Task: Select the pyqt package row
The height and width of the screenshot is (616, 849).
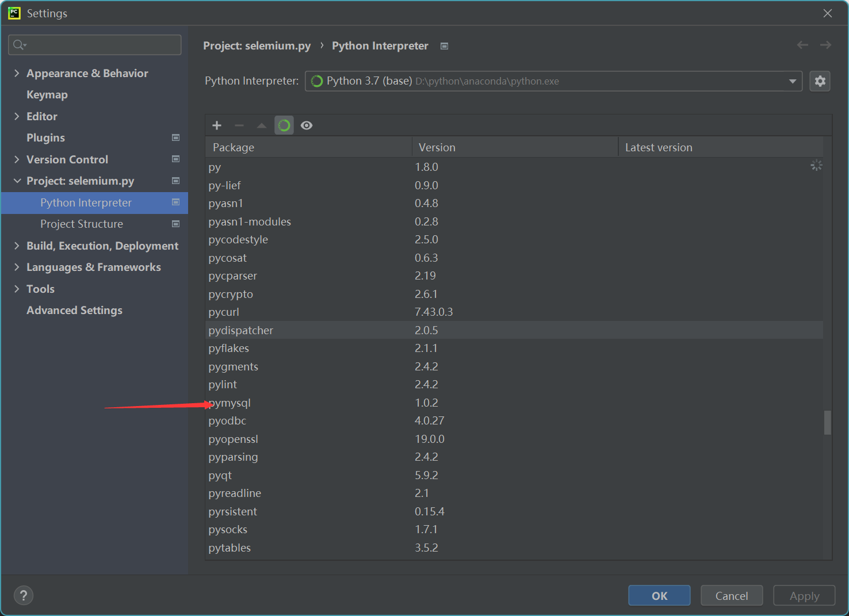Action: point(514,475)
